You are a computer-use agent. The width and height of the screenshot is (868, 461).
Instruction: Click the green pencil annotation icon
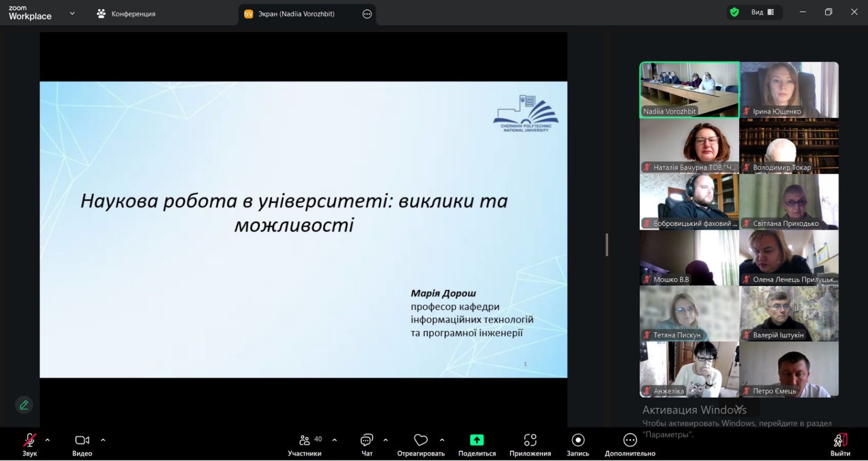click(x=24, y=405)
